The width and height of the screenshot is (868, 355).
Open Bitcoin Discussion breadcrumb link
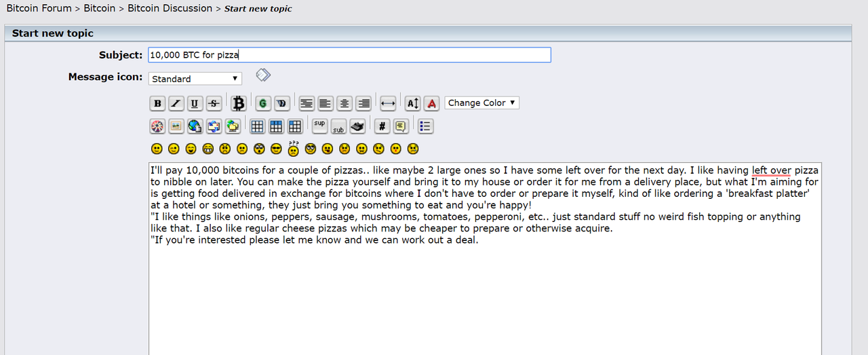pyautogui.click(x=170, y=8)
